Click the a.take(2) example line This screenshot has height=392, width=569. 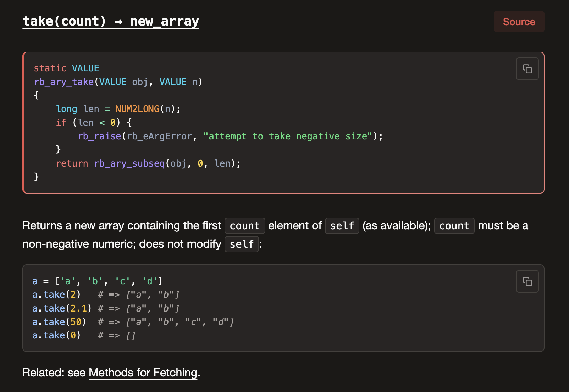pos(56,294)
